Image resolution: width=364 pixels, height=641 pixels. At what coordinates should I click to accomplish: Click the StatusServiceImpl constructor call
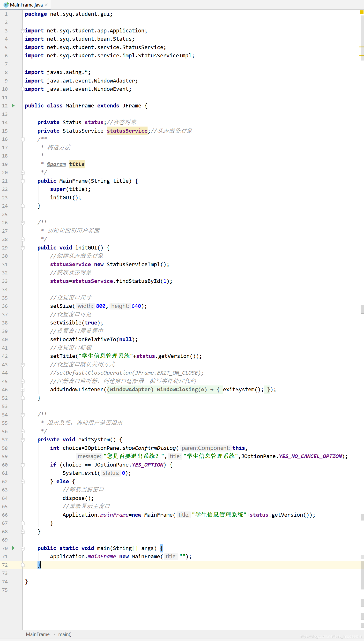pos(138,264)
